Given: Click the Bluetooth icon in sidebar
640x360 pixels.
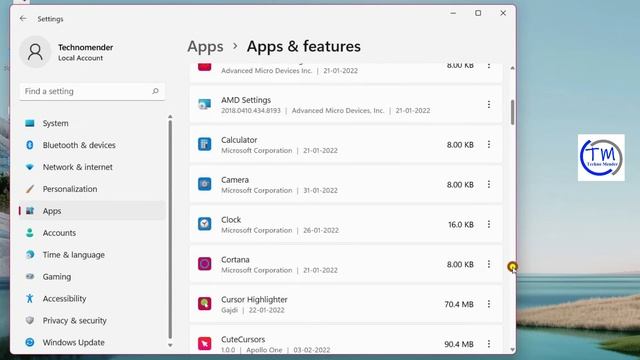Looking at the screenshot, I should tap(30, 145).
